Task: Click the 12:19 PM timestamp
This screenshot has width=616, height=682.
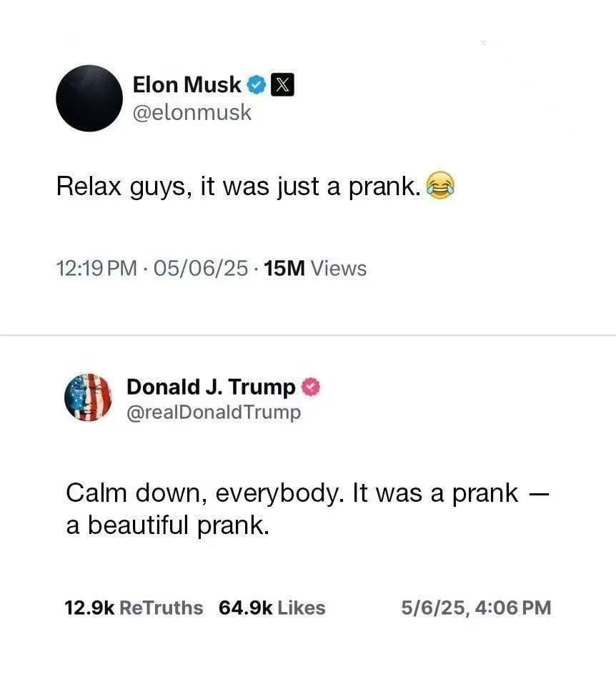Action: coord(96,268)
